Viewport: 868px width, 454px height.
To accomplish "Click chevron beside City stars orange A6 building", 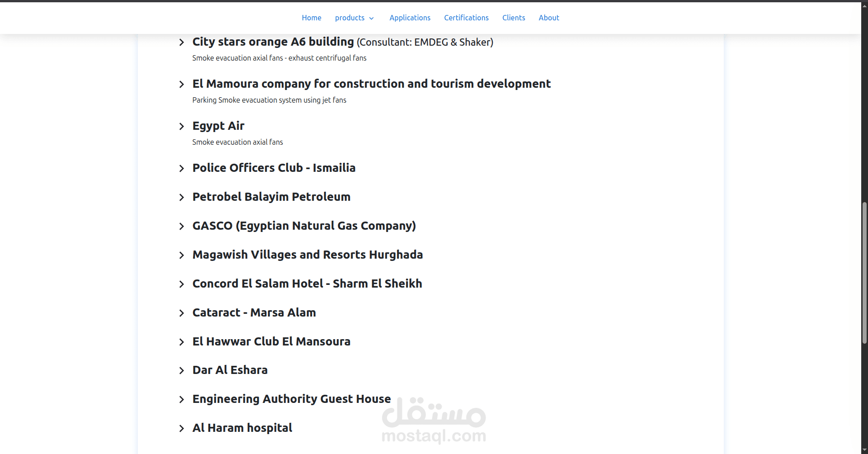I will point(181,43).
